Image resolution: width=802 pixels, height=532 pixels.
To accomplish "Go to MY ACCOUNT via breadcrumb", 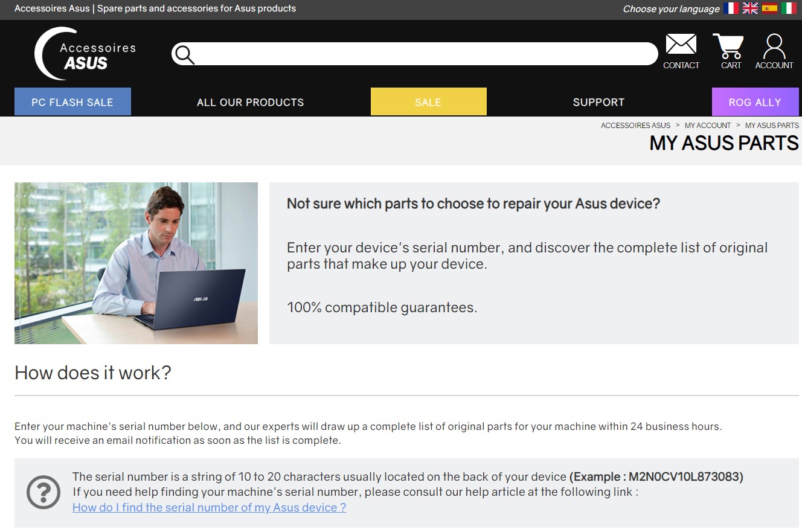I will click(x=708, y=125).
